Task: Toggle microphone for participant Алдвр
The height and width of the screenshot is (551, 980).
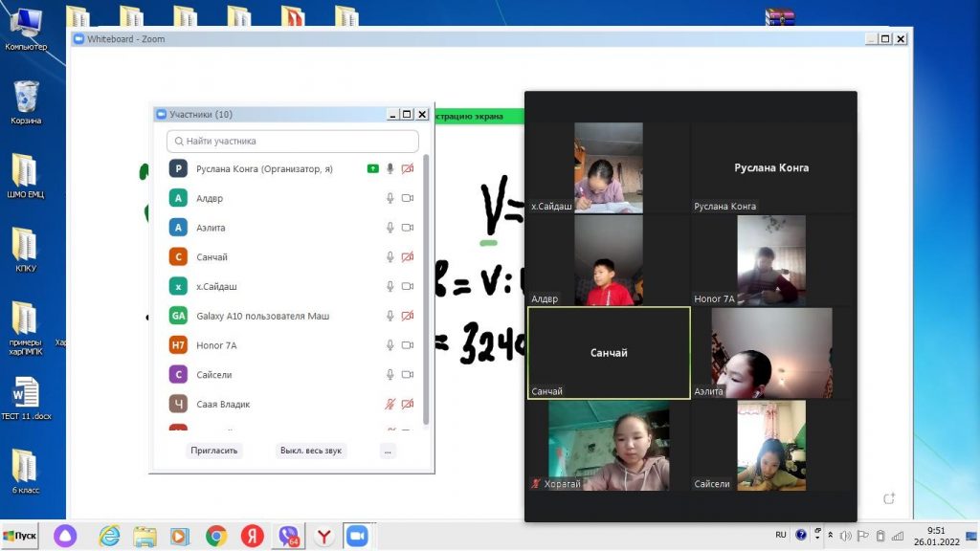Action: [390, 198]
